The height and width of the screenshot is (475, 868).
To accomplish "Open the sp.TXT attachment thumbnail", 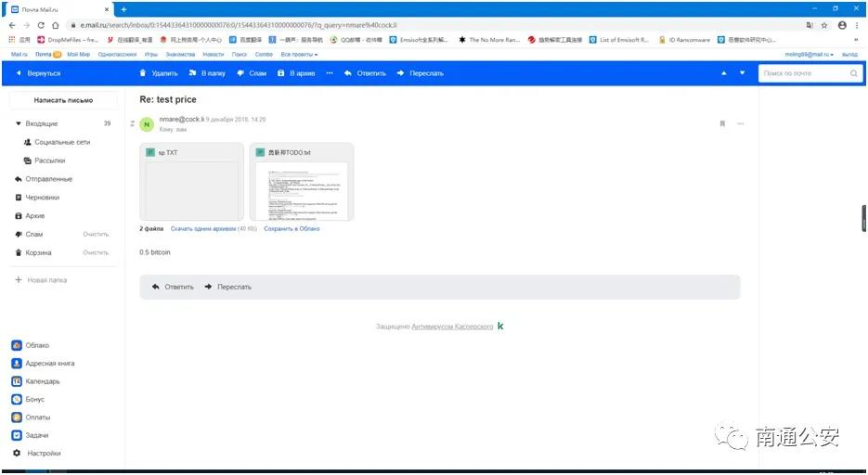I will click(x=191, y=182).
